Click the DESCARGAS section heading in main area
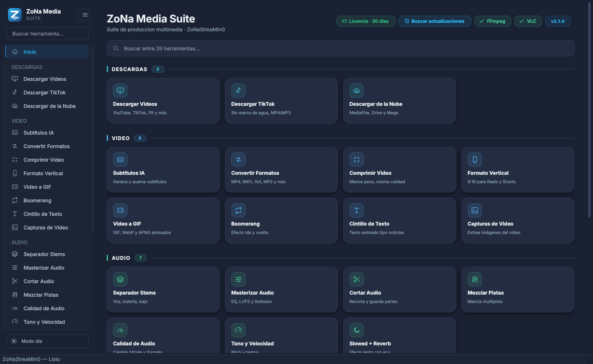 (x=130, y=69)
